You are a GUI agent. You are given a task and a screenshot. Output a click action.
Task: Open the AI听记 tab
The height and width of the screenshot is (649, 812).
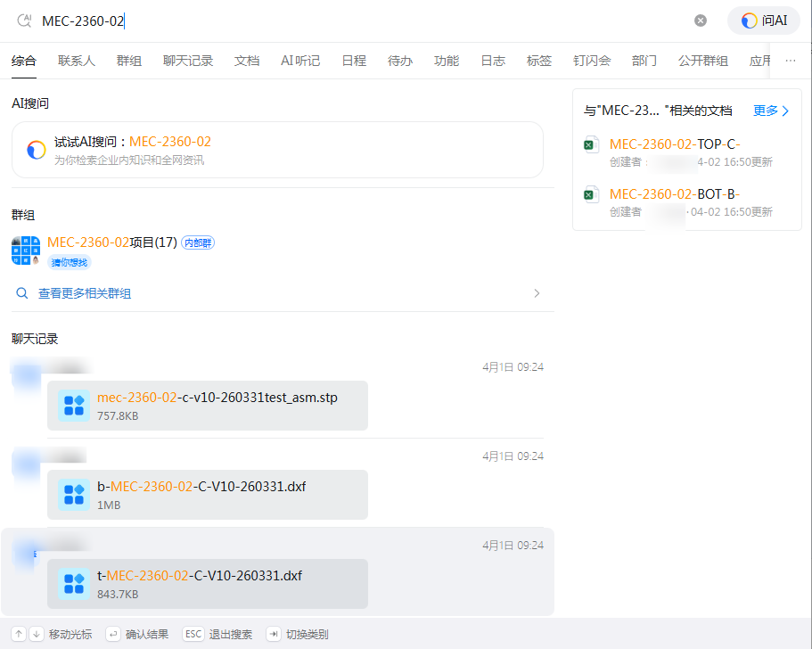pos(300,61)
